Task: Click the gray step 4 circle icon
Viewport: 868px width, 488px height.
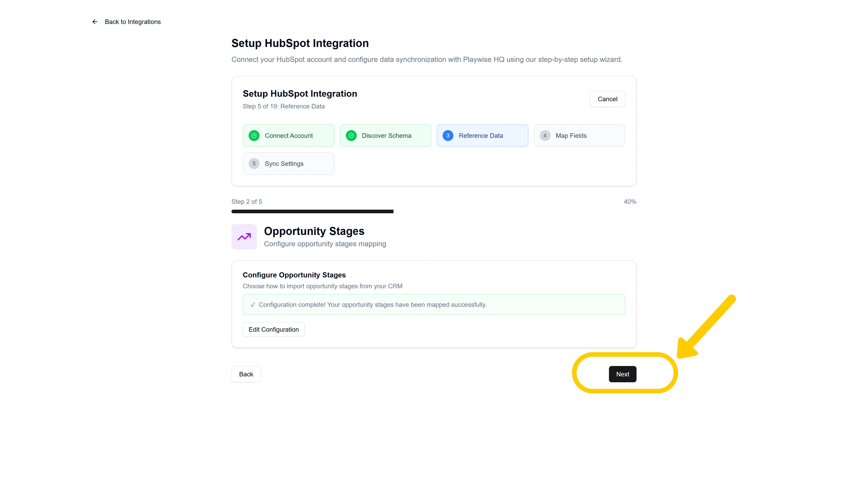Action: click(545, 136)
